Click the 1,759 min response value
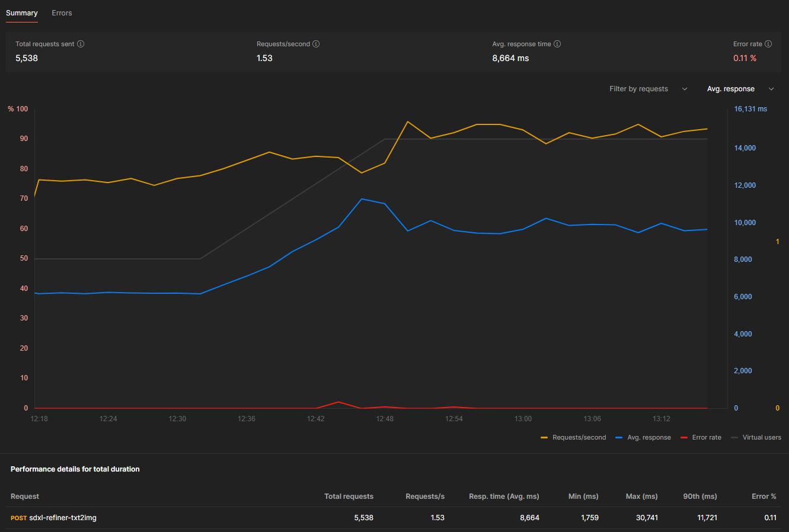Screen dimensions: 789x532 590,518
